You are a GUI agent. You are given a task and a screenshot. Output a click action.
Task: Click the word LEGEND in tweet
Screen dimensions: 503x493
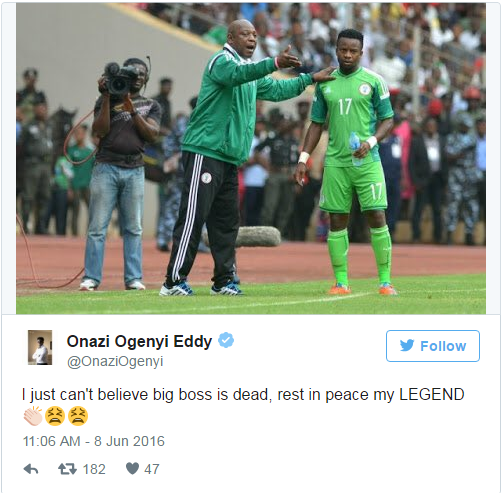pyautogui.click(x=432, y=394)
